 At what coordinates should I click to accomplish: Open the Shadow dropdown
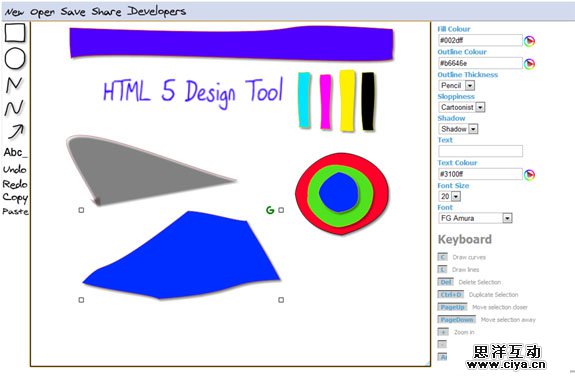click(x=458, y=129)
